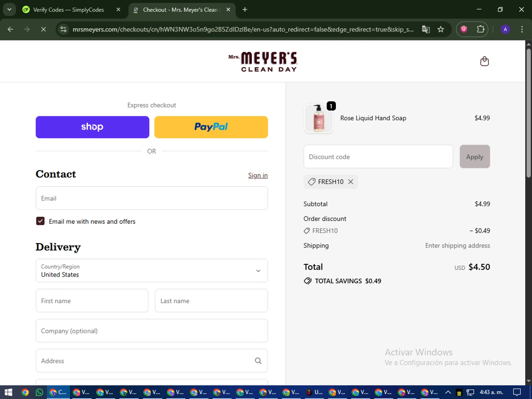This screenshot has height=399, width=532.
Task: Click the Rose Liquid Hand Soap thumbnail
Action: point(318,118)
